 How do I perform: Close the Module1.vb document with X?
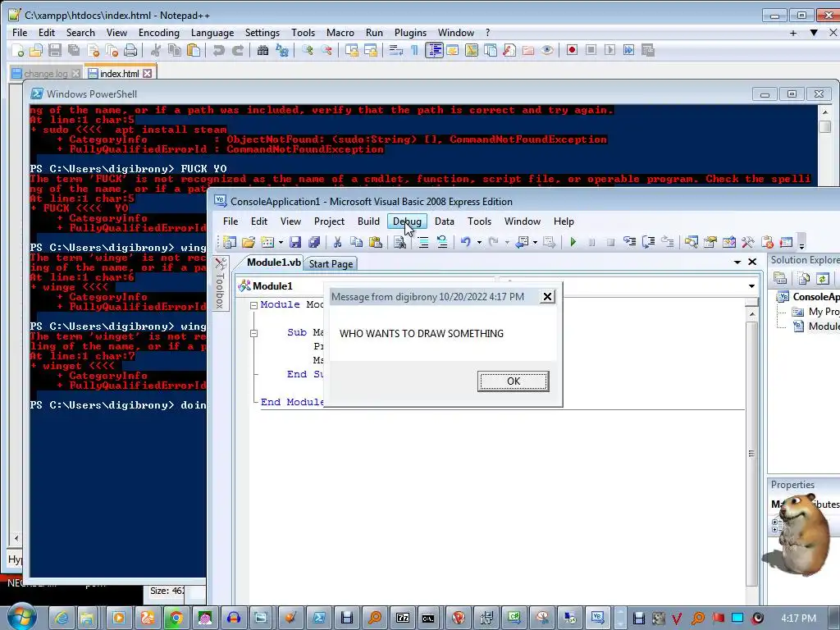pyautogui.click(x=752, y=262)
